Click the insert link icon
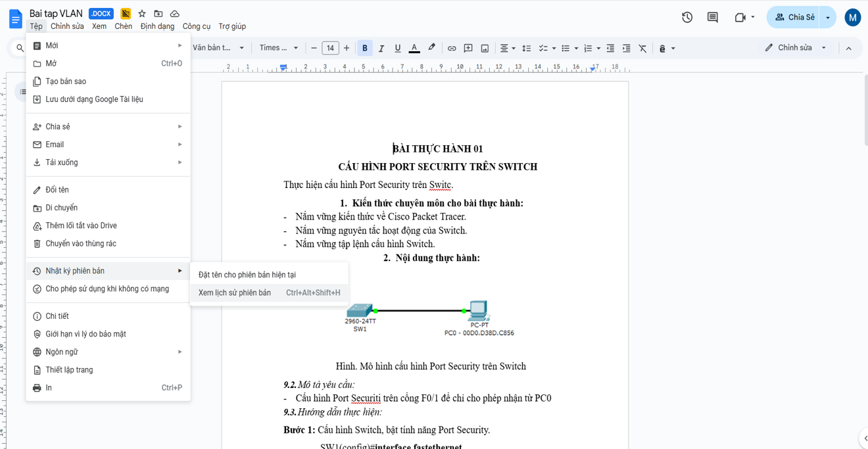Viewport: 868px width, 449px height. click(x=452, y=48)
